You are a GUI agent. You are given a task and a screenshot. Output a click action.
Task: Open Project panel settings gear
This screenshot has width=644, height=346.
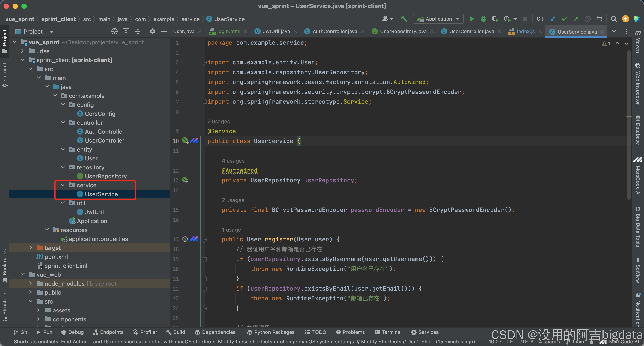click(x=152, y=32)
